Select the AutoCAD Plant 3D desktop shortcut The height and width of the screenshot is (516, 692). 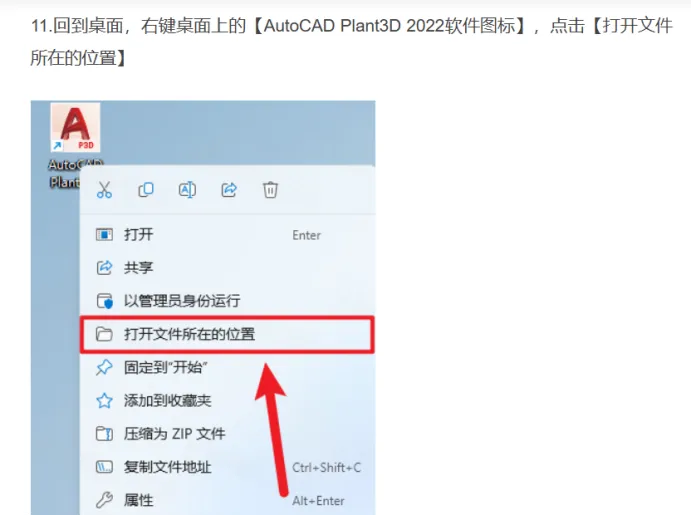(x=75, y=146)
